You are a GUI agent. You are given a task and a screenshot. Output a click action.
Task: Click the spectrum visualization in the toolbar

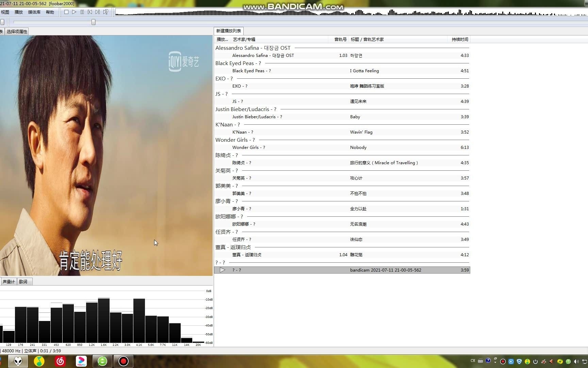(351, 12)
